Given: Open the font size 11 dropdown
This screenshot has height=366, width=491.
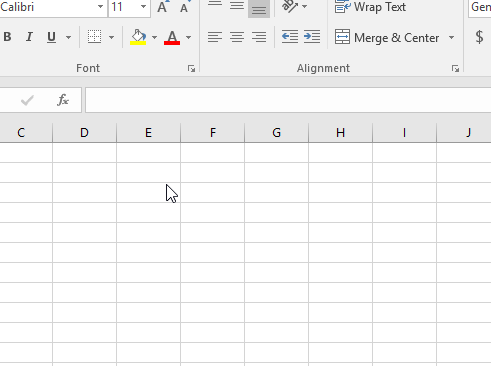Looking at the screenshot, I should (143, 7).
